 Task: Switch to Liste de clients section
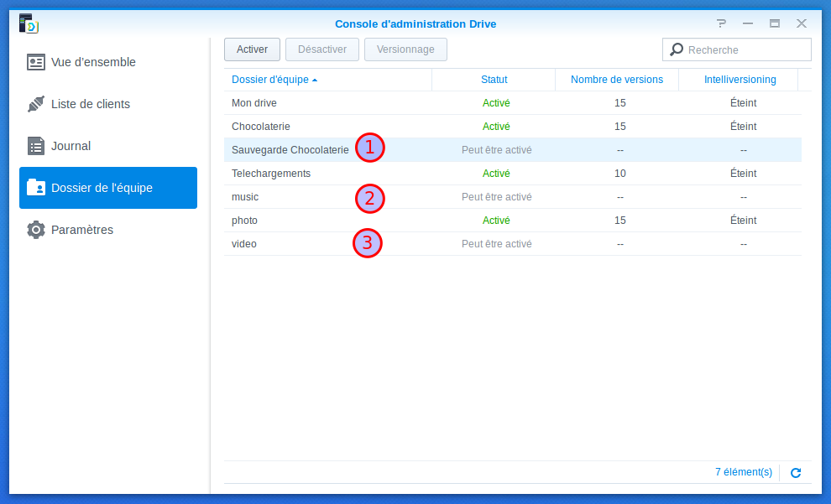pos(91,104)
